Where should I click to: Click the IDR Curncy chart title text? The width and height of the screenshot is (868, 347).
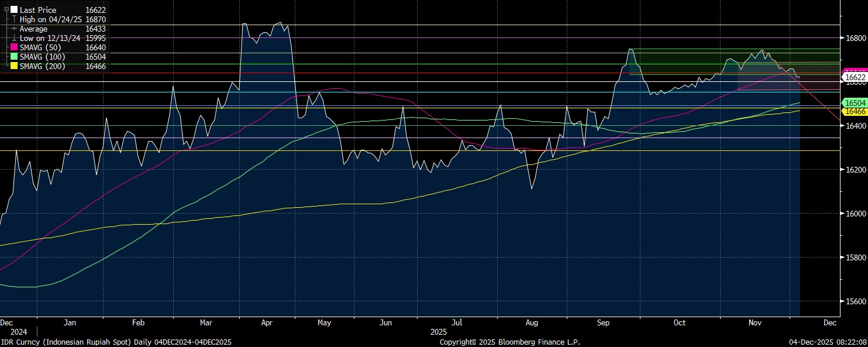[116, 342]
